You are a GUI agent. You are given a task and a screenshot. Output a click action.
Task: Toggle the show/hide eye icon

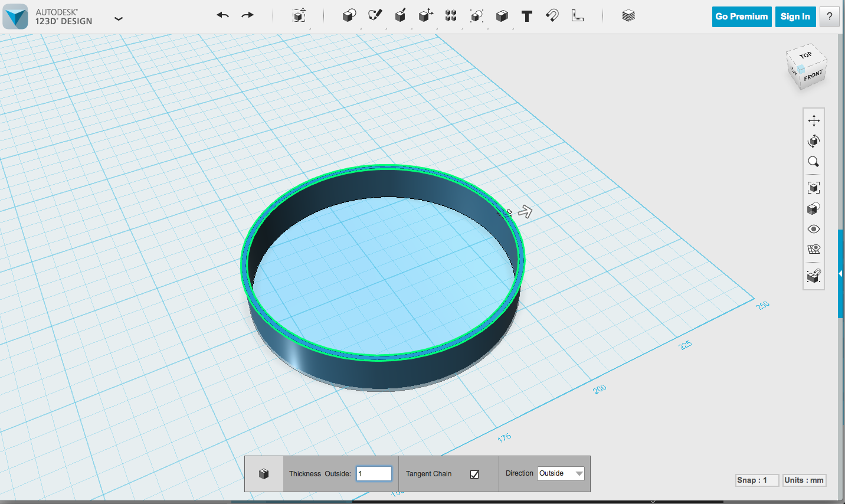coord(814,229)
